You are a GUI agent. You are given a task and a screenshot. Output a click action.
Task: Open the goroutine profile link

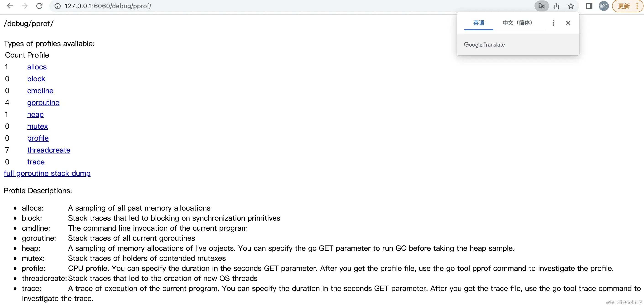point(43,103)
